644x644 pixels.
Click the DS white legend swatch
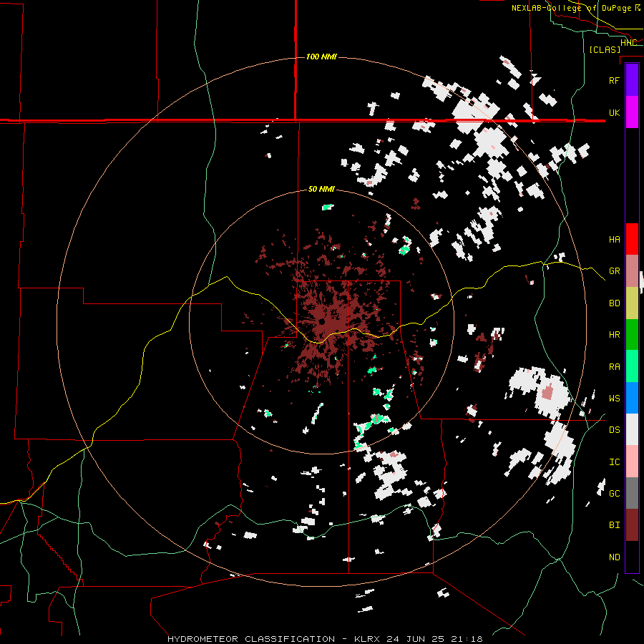click(x=632, y=429)
